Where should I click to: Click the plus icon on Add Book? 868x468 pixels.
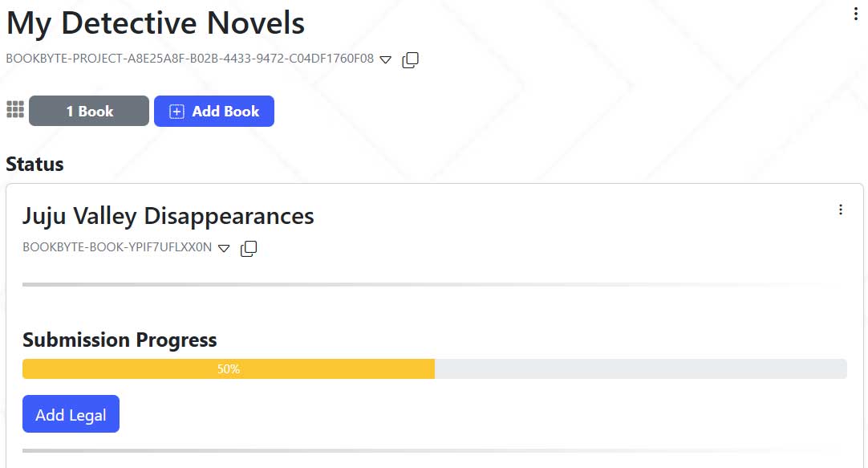(x=176, y=112)
